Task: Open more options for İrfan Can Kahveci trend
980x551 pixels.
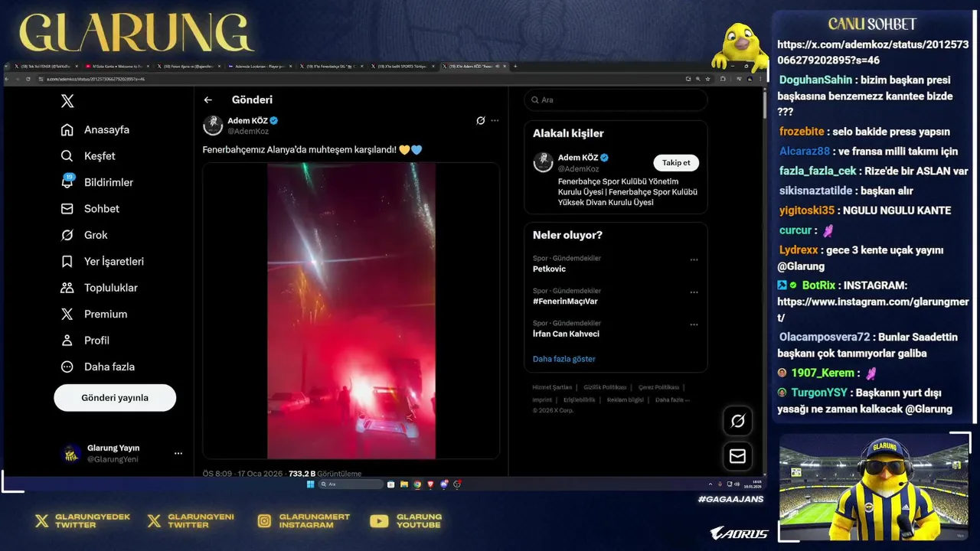Action: tap(694, 324)
